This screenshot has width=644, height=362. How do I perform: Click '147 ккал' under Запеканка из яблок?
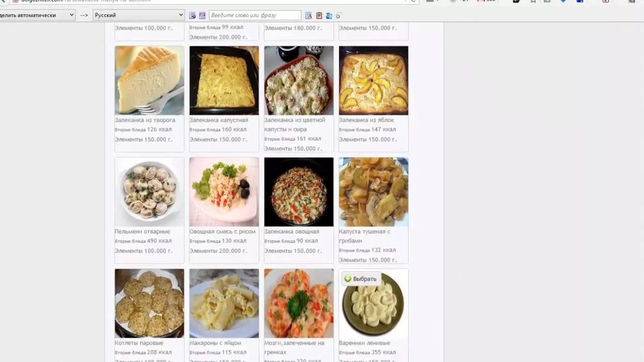[x=384, y=130]
